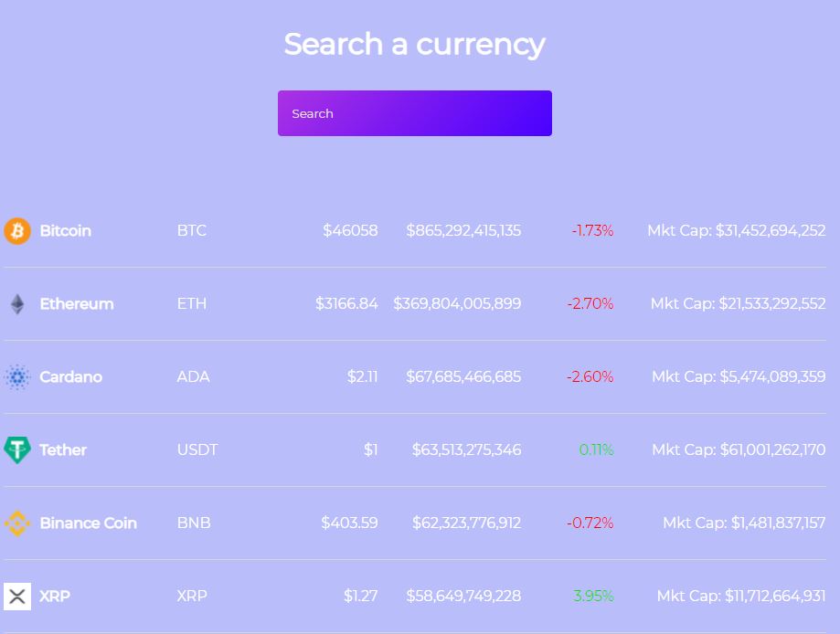Image resolution: width=840 pixels, height=634 pixels.
Task: Click the Tether logo icon
Action: coord(17,449)
